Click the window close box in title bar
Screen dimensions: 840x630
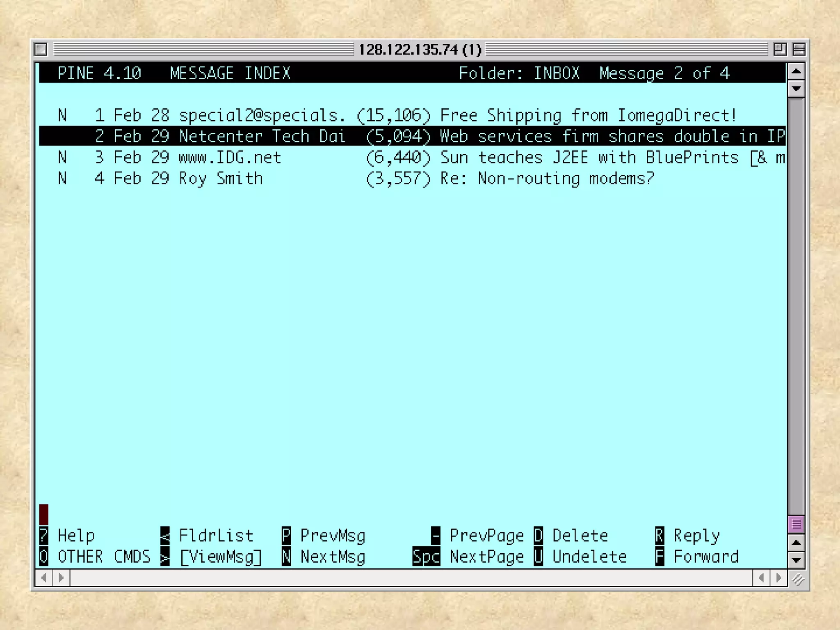(x=41, y=49)
